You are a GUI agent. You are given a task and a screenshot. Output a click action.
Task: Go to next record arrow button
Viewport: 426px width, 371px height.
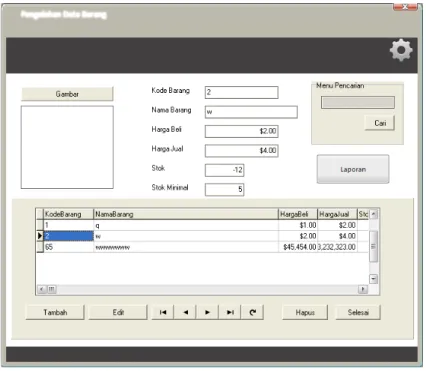pyautogui.click(x=207, y=312)
